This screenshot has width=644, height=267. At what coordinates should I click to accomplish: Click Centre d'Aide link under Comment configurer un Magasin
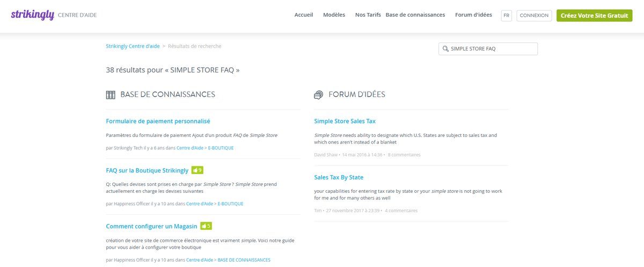[x=200, y=260]
